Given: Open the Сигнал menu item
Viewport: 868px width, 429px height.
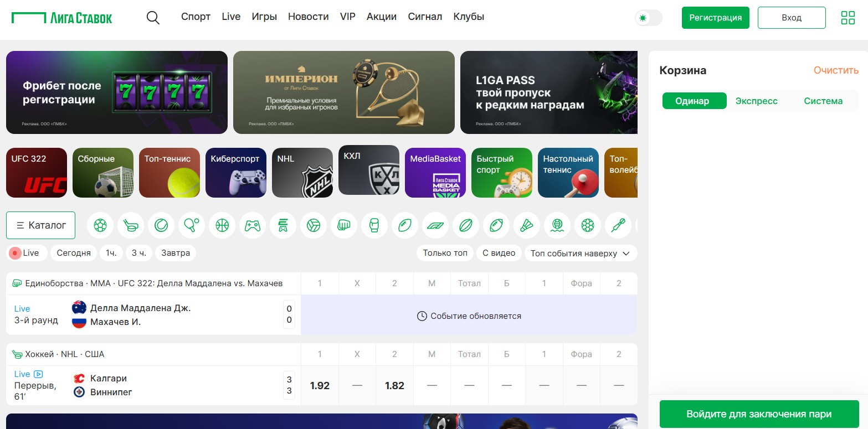Looking at the screenshot, I should coord(425,17).
